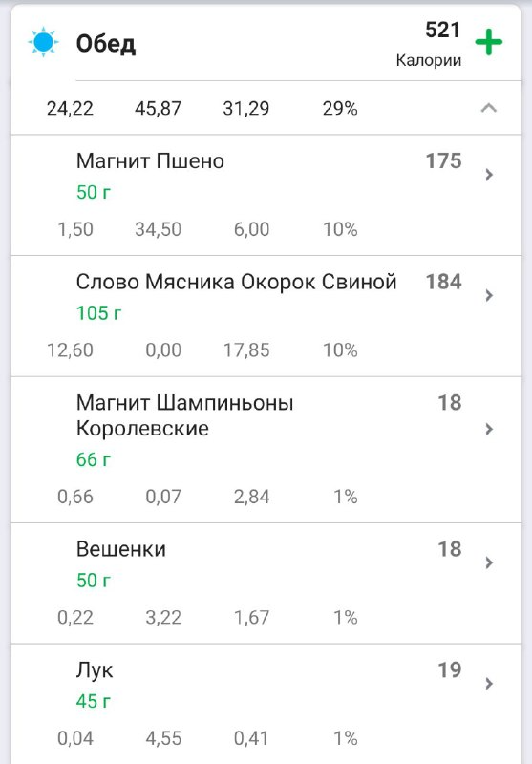Open details arrow for Вешенки
Image resolution: width=532 pixels, height=764 pixels.
pos(489,562)
